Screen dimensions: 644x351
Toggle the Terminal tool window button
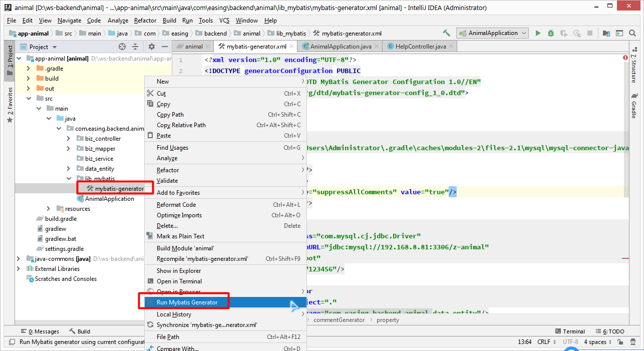pyautogui.click(x=570, y=331)
